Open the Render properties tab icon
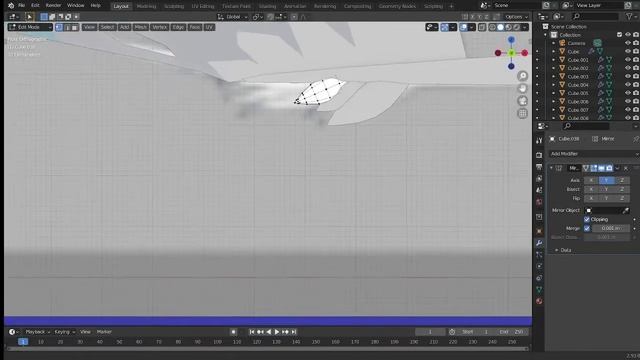 539,156
